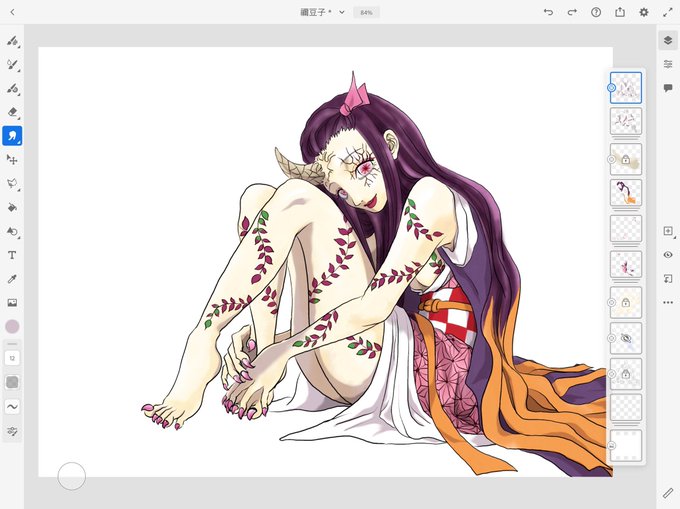Open the brush smoothing setting

(x=12, y=407)
